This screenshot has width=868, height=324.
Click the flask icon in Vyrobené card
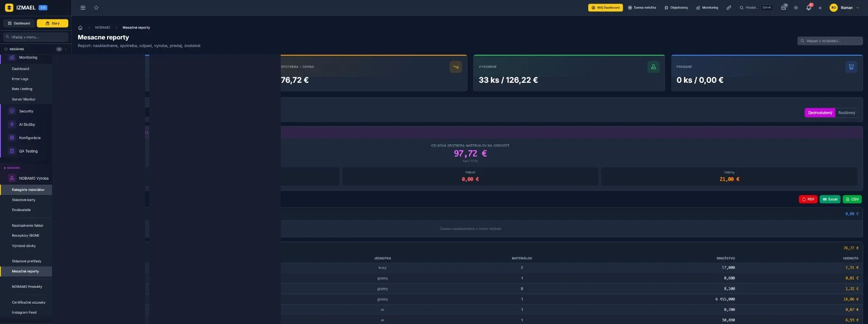[653, 67]
